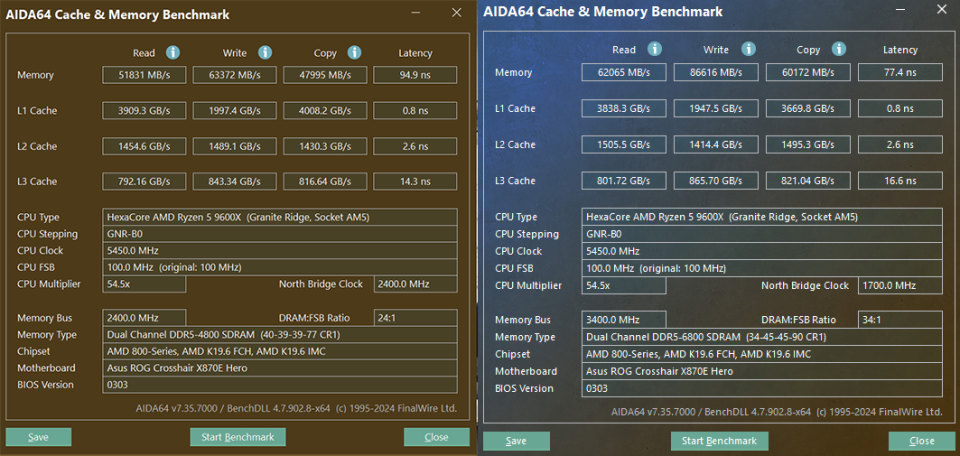960x456 pixels.
Task: Click Start Benchmark in left window
Action: (238, 437)
